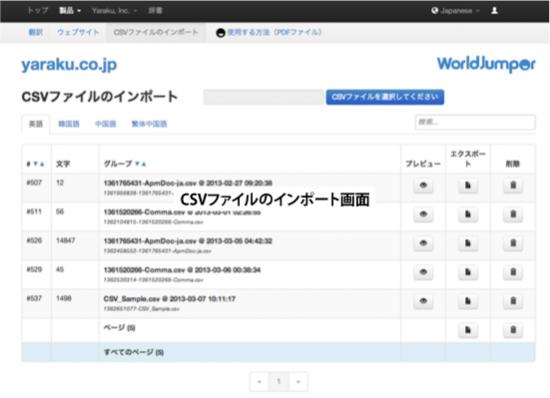Click the #537 row number

pos(34,298)
